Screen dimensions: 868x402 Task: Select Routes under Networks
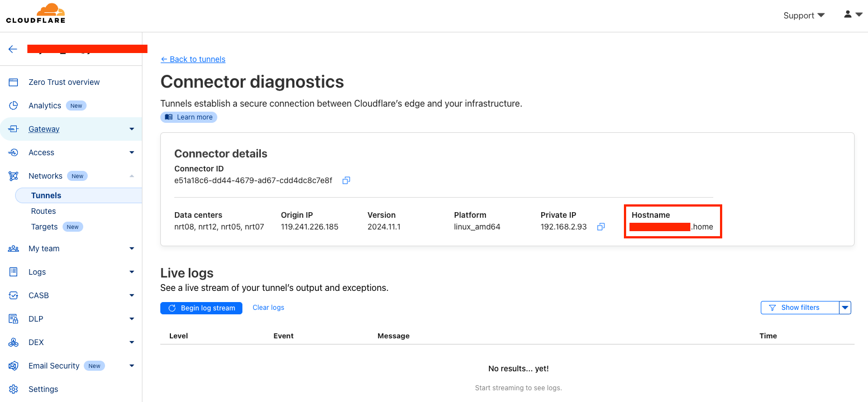[x=44, y=210]
